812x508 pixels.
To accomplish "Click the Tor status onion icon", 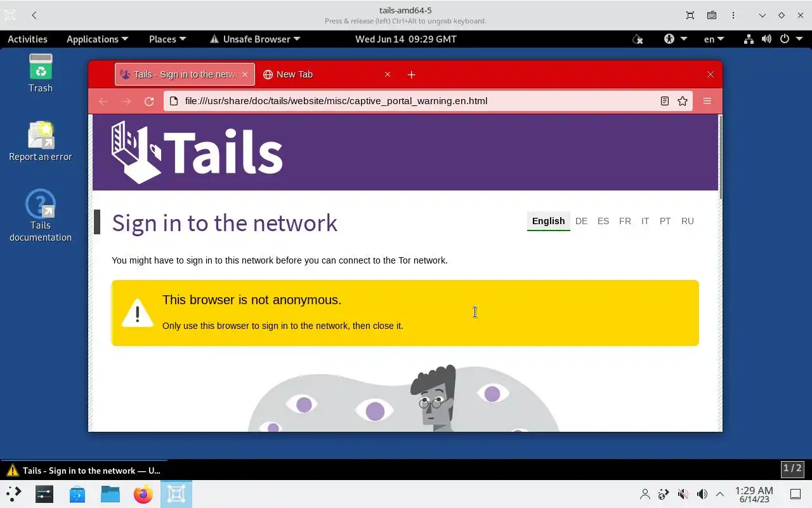I will [638, 39].
